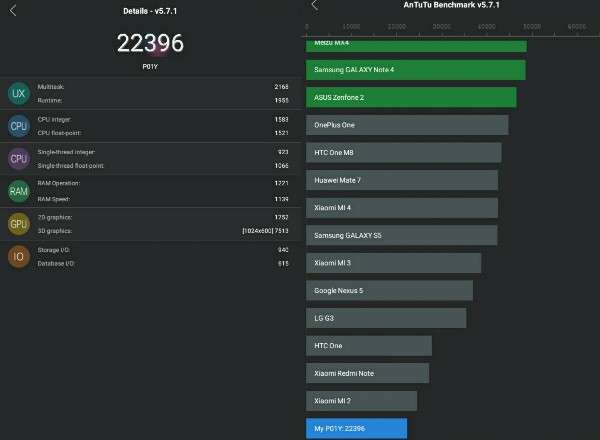Select the Storage I/O row
Viewport: 600px width, 440px height.
tap(163, 250)
